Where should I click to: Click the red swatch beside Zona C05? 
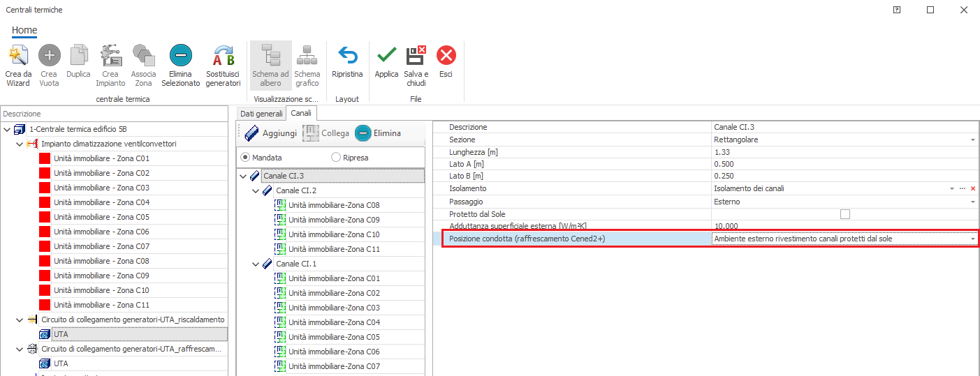[45, 217]
